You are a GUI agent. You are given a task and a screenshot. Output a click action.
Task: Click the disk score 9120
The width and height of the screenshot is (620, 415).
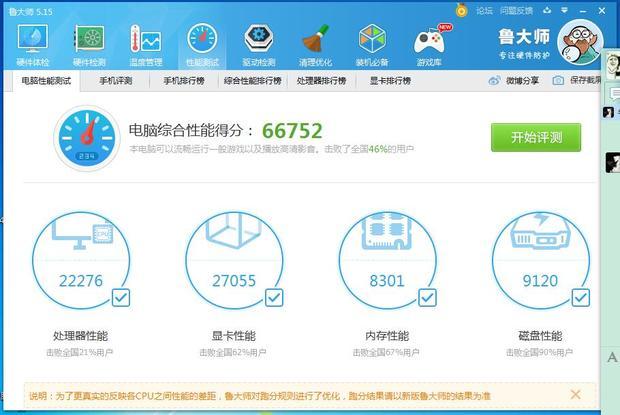pyautogui.click(x=540, y=281)
